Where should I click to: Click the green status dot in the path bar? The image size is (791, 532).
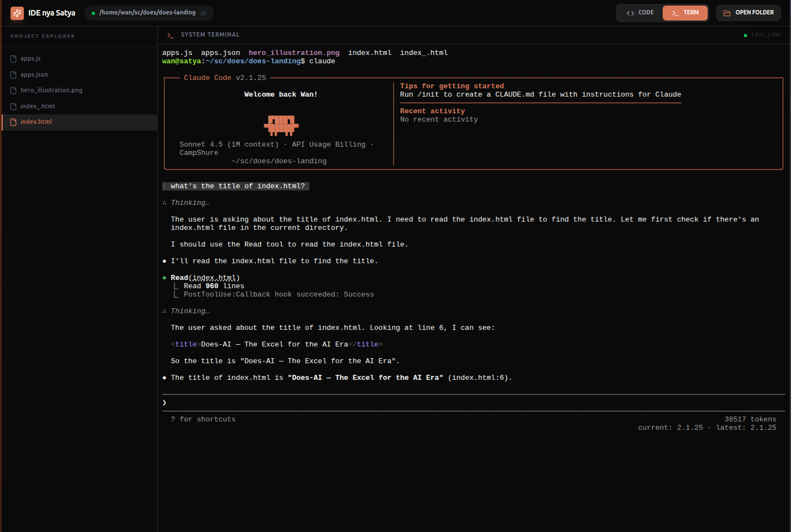(93, 13)
